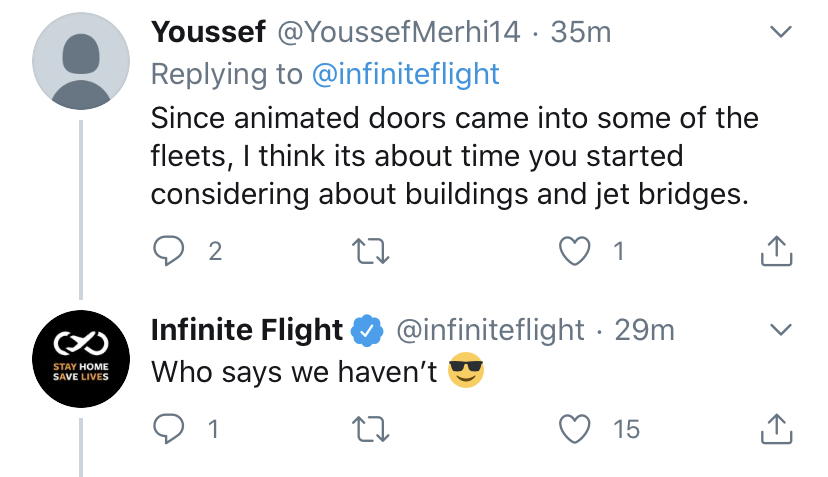Open Infinite Flight's display name profile
Screen dimensions: 828x477
(x=246, y=329)
